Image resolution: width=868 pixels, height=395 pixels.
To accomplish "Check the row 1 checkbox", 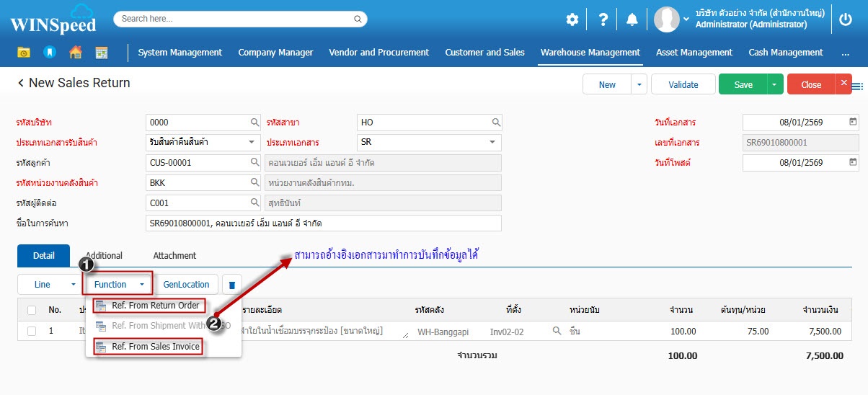I will point(32,332).
